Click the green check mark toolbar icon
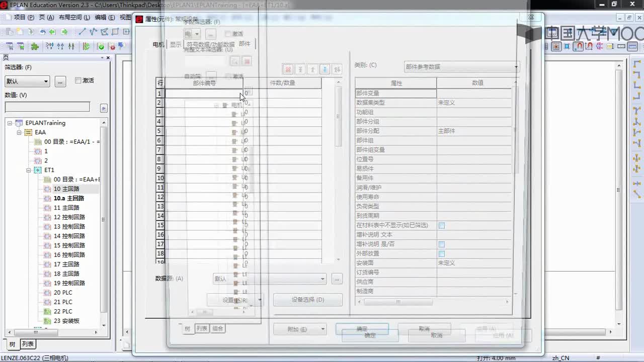Image resolution: width=644 pixels, height=362 pixels. click(x=101, y=47)
